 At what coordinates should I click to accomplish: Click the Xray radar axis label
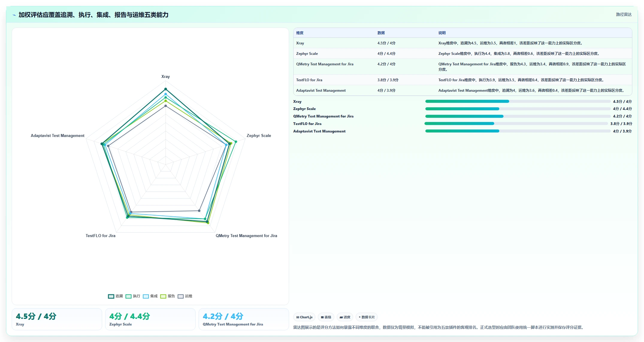tap(166, 77)
